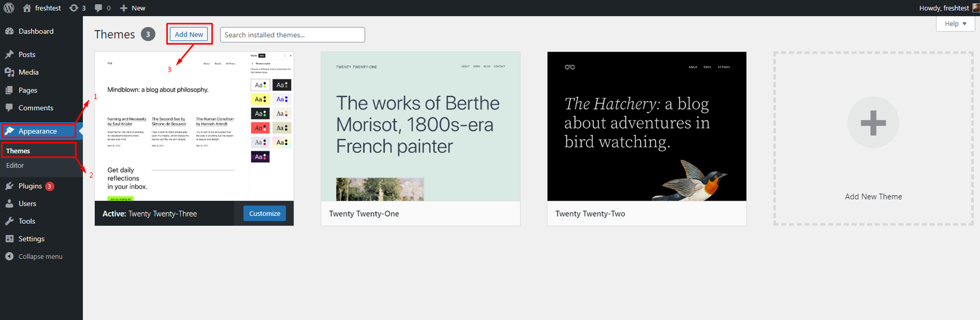
Task: Click the Twenty Twenty-Two theme name
Action: 590,214
